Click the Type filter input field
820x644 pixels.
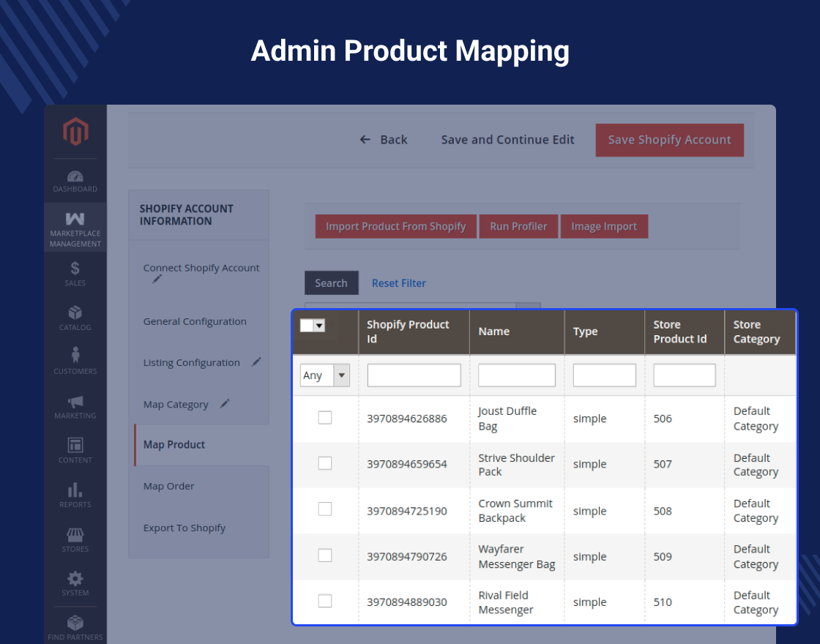[x=605, y=375]
